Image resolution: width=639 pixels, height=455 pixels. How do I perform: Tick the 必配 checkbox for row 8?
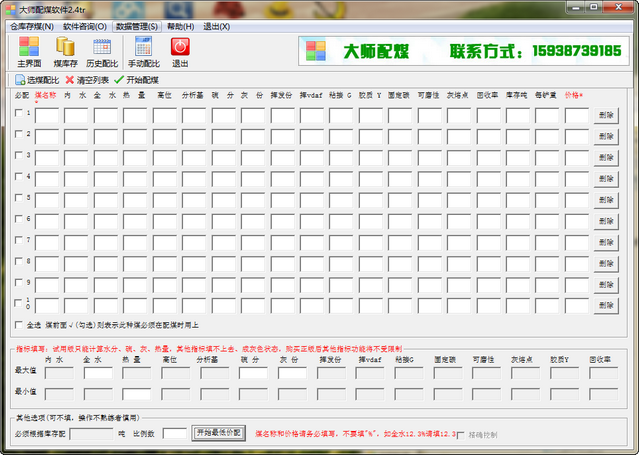point(19,261)
